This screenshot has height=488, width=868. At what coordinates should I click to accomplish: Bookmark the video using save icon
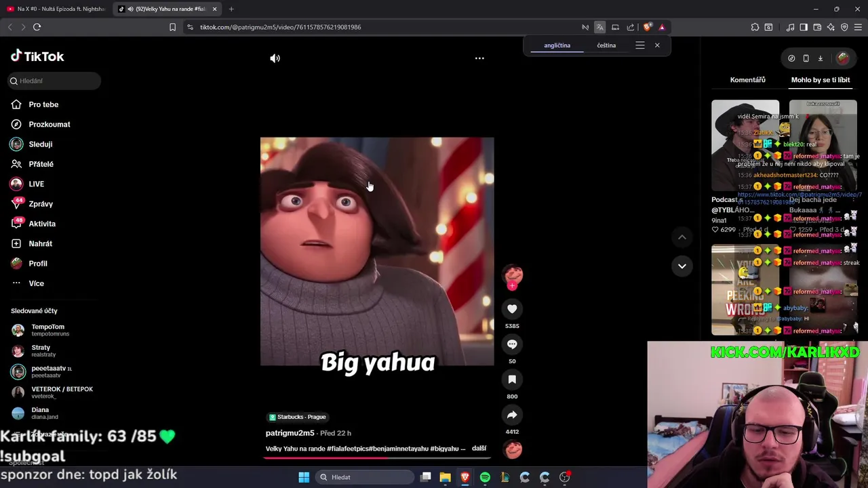click(x=512, y=380)
